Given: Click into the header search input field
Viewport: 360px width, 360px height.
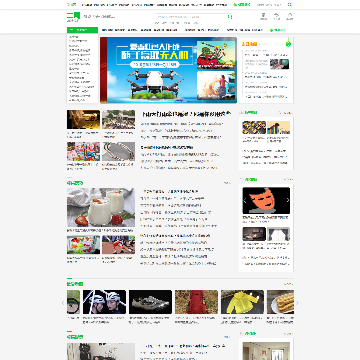Looking at the screenshot, I should (191, 16).
